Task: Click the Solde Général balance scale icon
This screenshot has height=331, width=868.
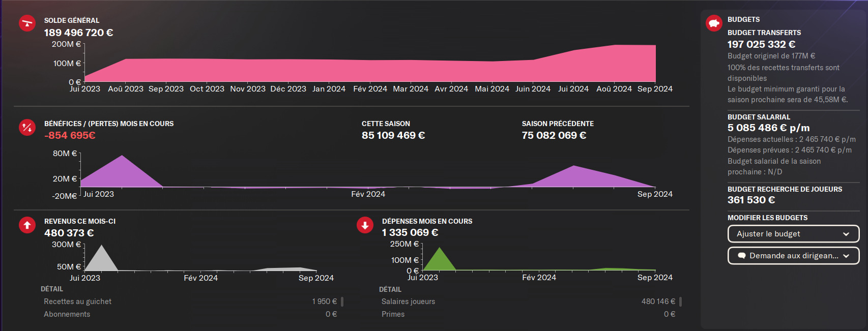Action: [x=27, y=23]
